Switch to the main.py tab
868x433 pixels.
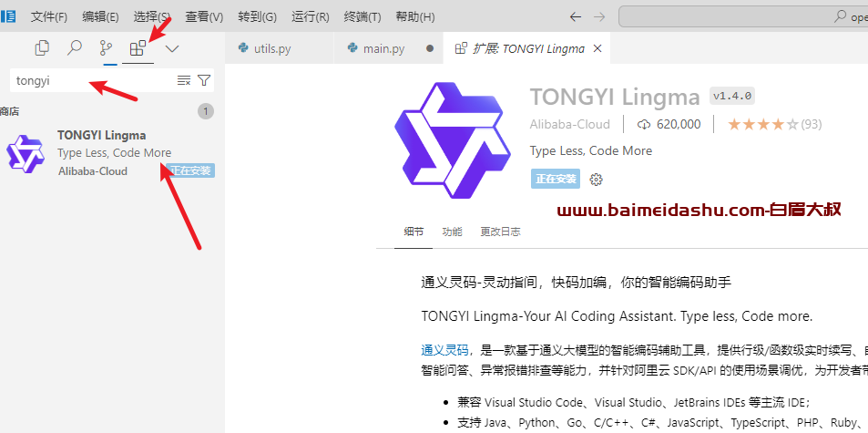pos(389,48)
